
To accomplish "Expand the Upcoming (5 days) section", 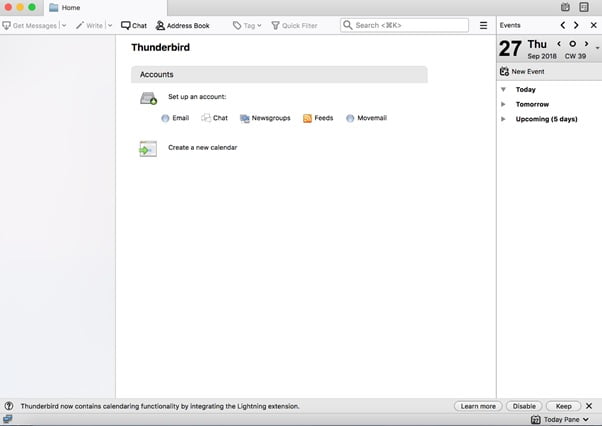I will coord(503,119).
